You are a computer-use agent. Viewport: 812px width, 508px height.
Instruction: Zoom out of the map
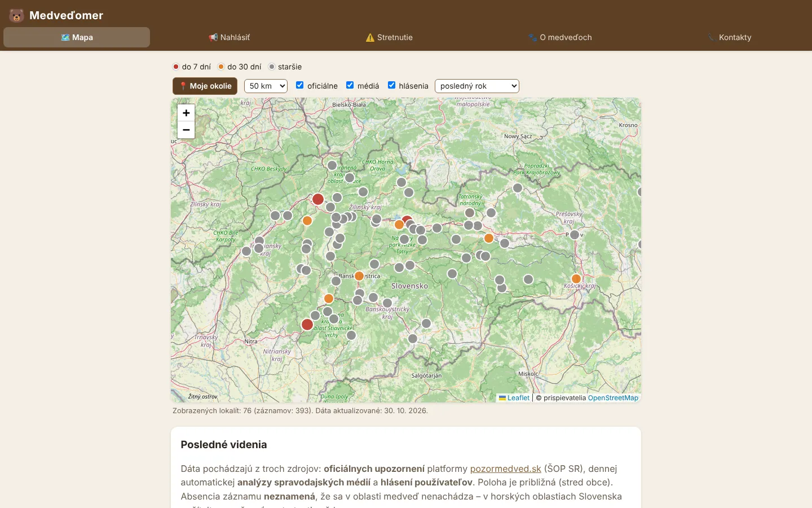pos(186,130)
